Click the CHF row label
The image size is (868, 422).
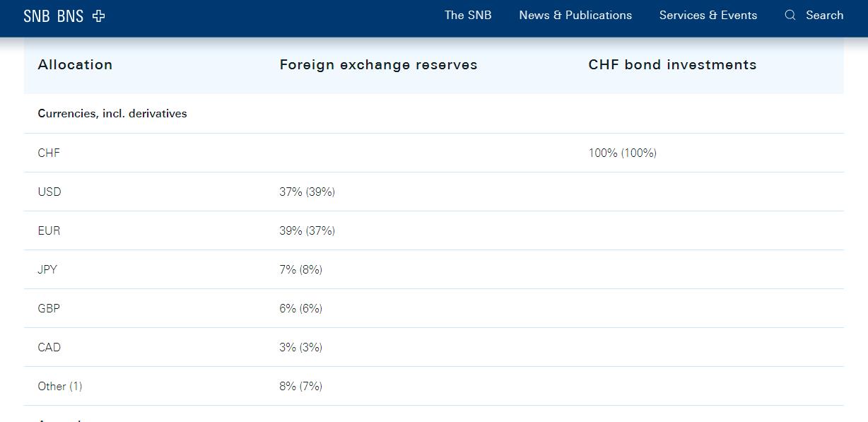(x=49, y=153)
